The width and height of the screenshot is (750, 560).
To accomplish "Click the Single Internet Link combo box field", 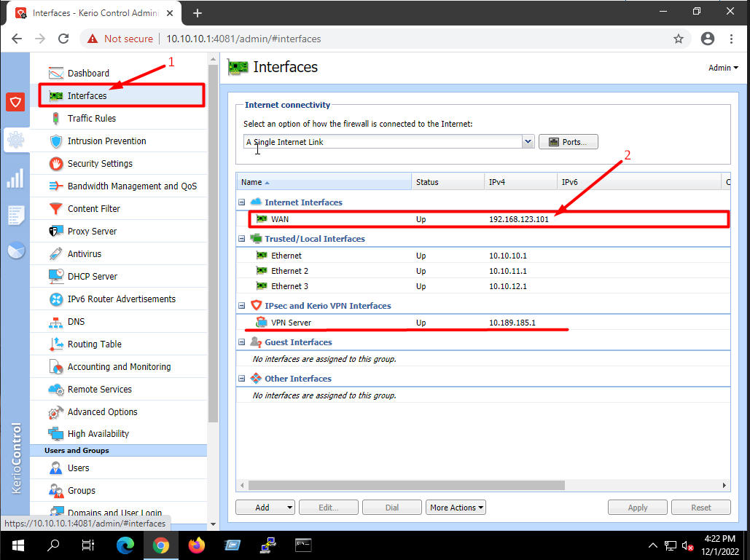I will 383,142.
